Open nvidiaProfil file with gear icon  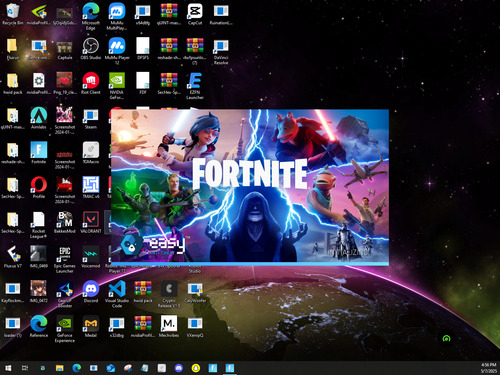(x=39, y=83)
